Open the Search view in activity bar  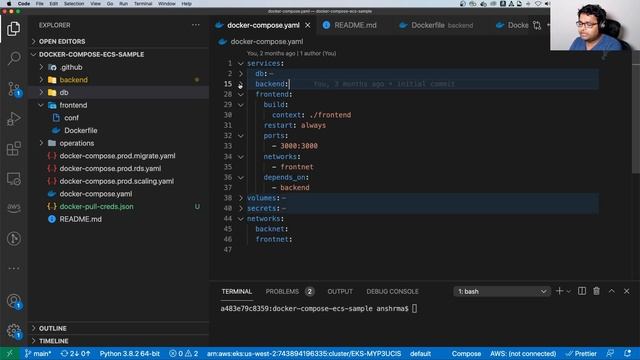tap(13, 58)
